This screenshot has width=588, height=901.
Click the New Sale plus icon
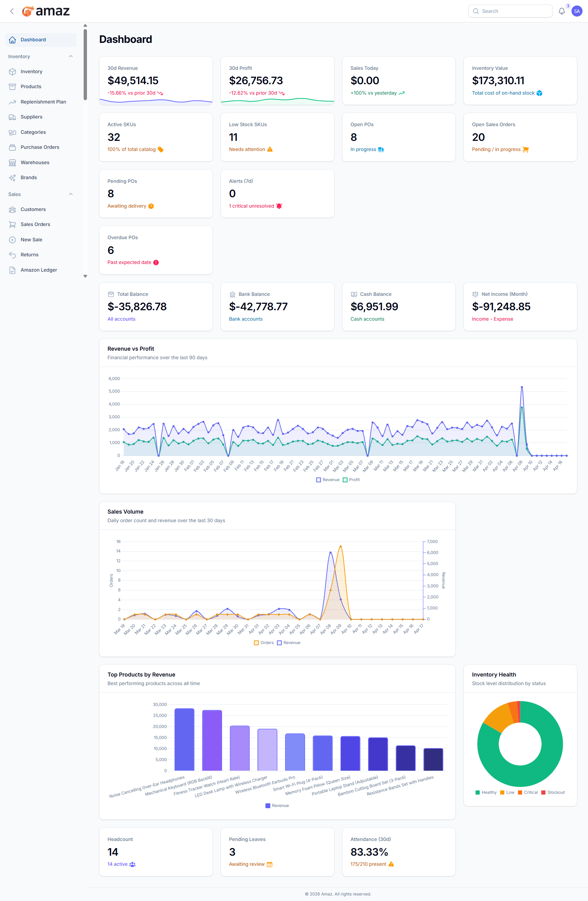pyautogui.click(x=13, y=239)
